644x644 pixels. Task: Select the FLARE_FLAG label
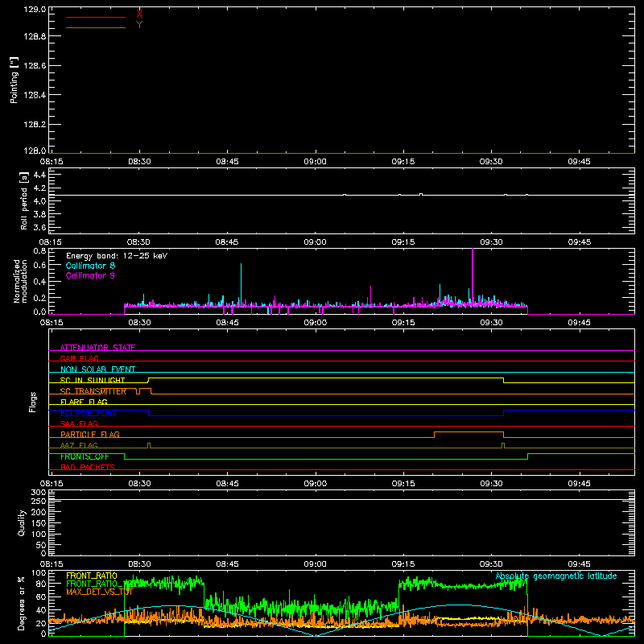click(84, 402)
